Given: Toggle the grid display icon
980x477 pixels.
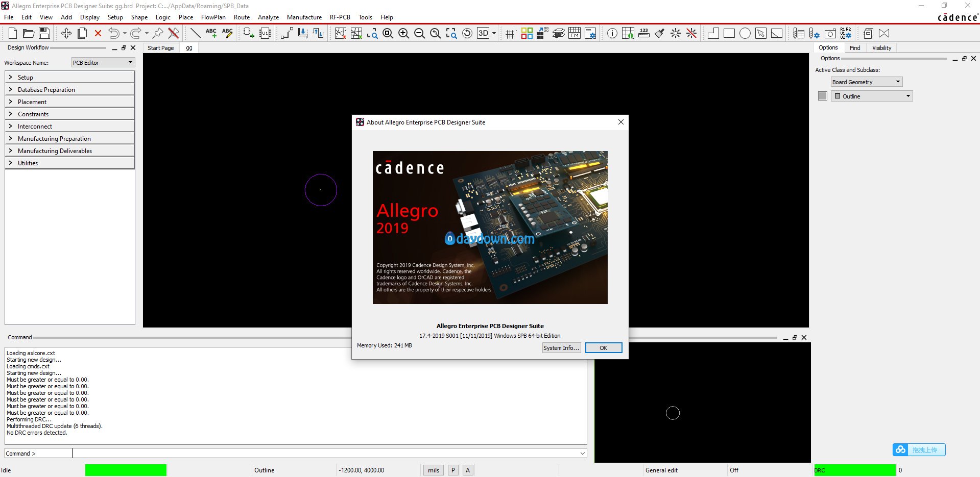Looking at the screenshot, I should [510, 33].
